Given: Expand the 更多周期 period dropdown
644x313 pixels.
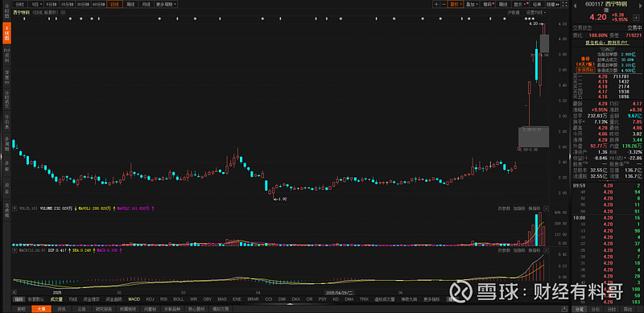Looking at the screenshot, I should click(x=167, y=4).
